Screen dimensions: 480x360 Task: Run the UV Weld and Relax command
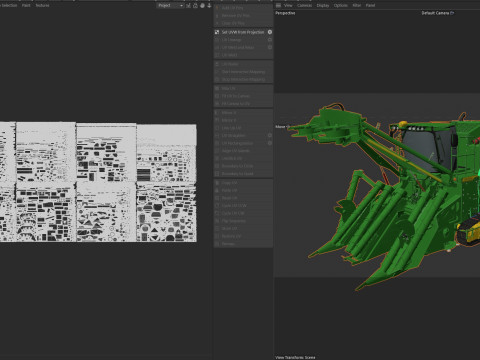(x=241, y=47)
